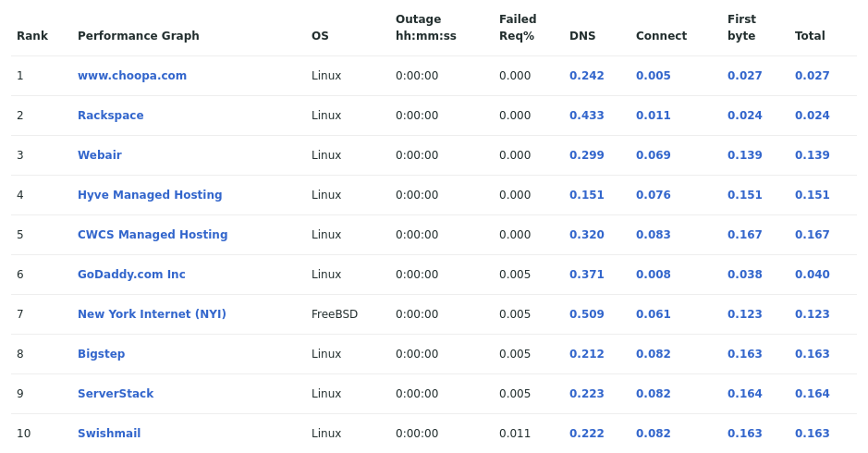Screen dimensions: 868x453
Task: Click the First byte column header
Action: pyautogui.click(x=741, y=28)
